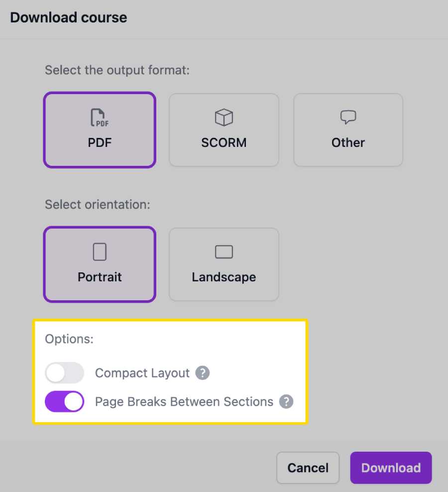Click the Portrait orientation icon

(x=100, y=251)
